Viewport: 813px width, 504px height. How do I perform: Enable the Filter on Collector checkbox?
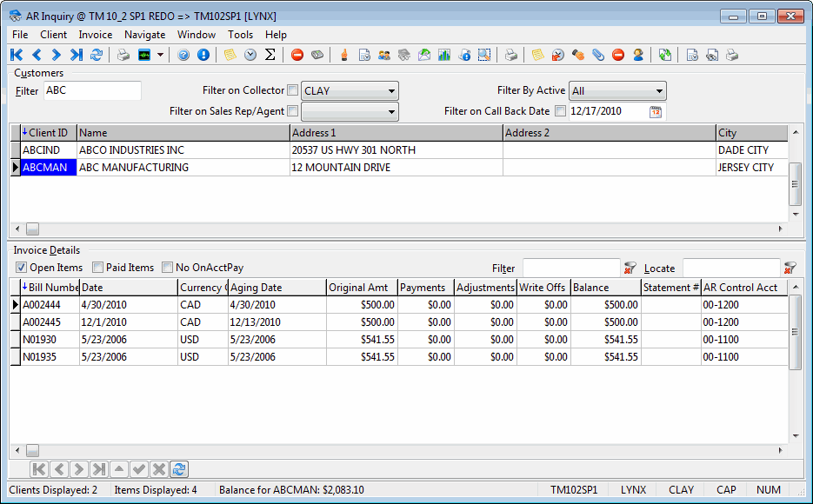(293, 91)
